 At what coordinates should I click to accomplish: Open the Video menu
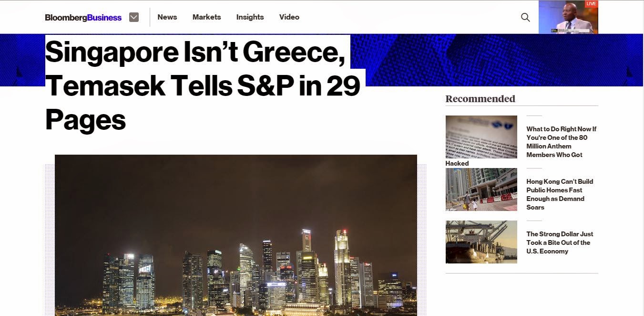[x=289, y=17]
